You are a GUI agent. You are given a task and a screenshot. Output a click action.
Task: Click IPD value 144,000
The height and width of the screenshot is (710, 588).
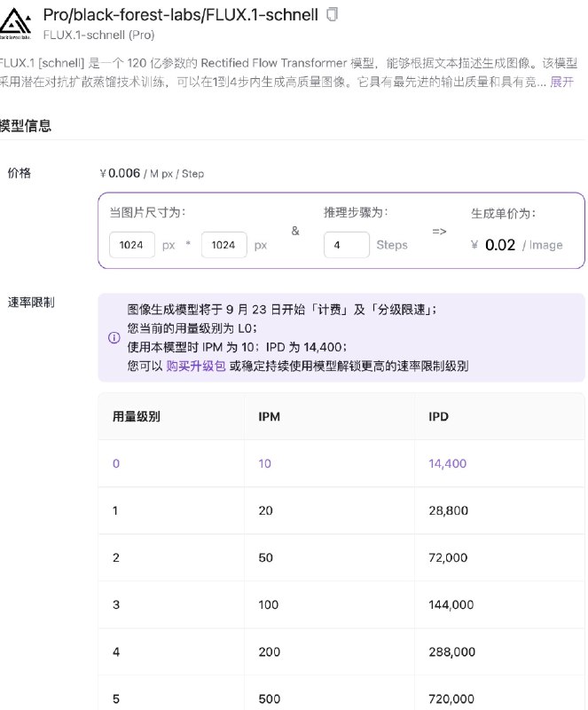coord(451,605)
